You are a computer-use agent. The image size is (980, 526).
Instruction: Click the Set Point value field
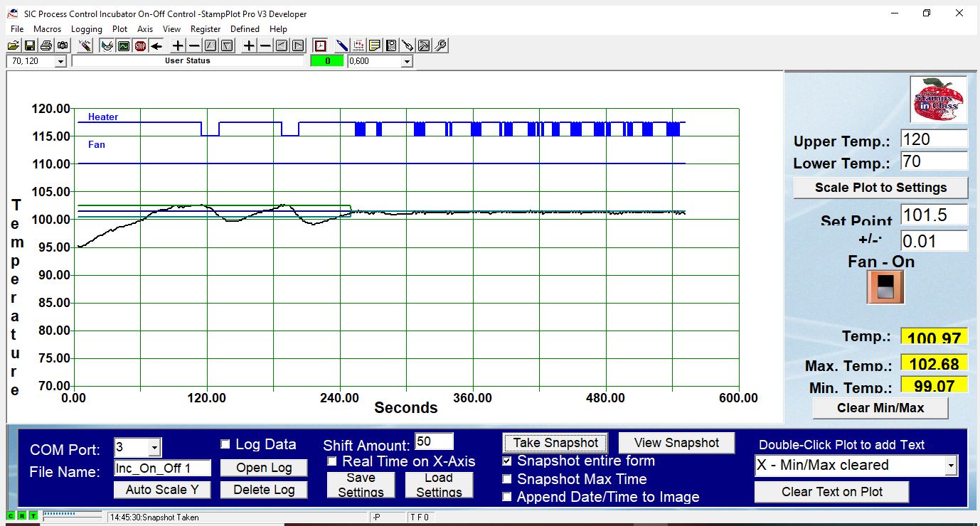point(934,215)
